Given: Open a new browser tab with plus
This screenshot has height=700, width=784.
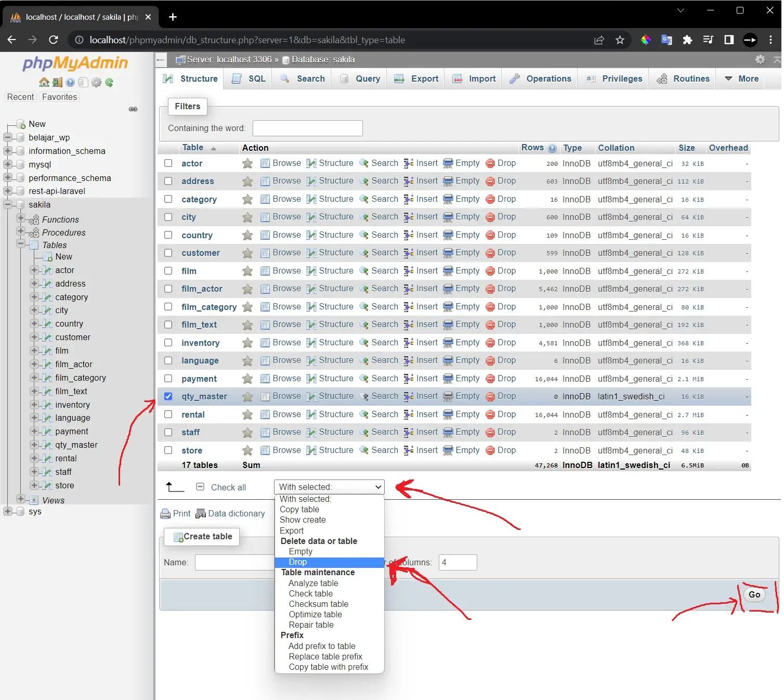Looking at the screenshot, I should (x=173, y=17).
